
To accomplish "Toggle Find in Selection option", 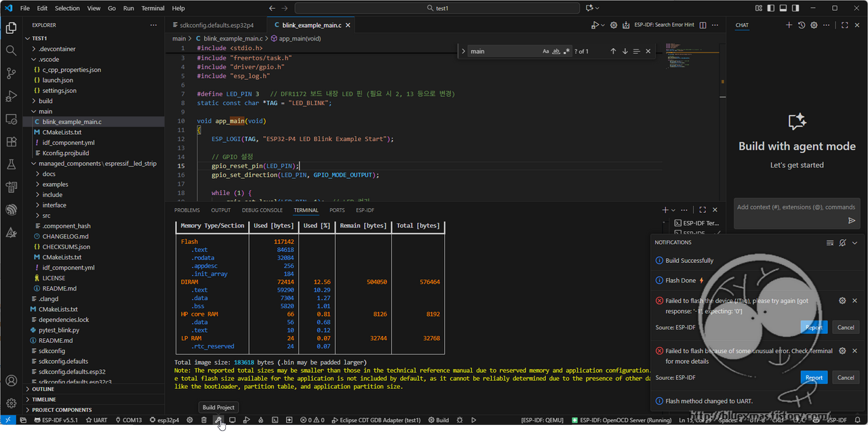I will (x=637, y=51).
